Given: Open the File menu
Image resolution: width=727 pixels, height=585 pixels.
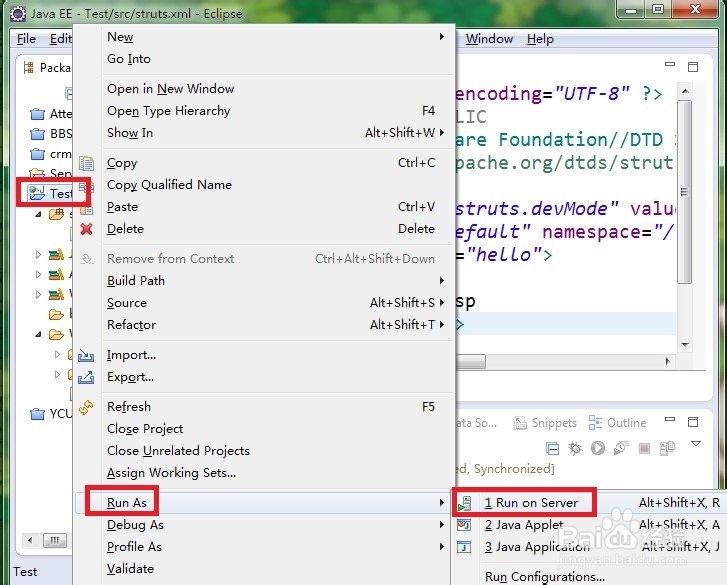Looking at the screenshot, I should click(26, 39).
